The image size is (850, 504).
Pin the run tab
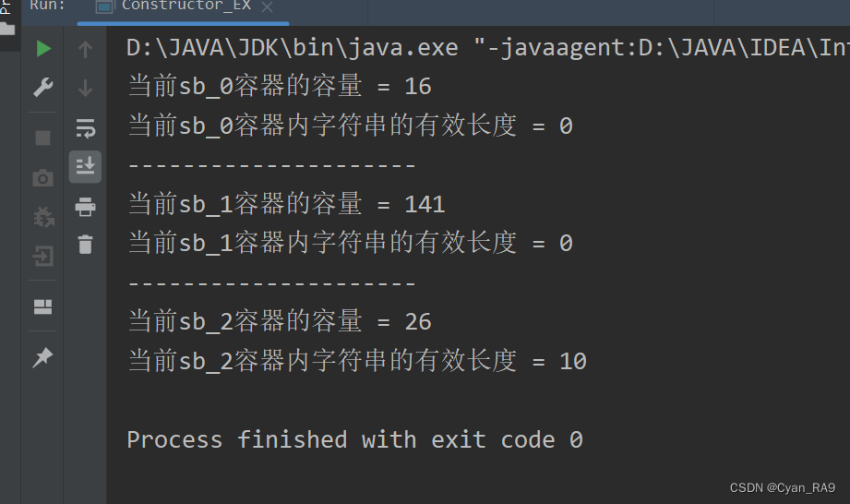click(42, 357)
